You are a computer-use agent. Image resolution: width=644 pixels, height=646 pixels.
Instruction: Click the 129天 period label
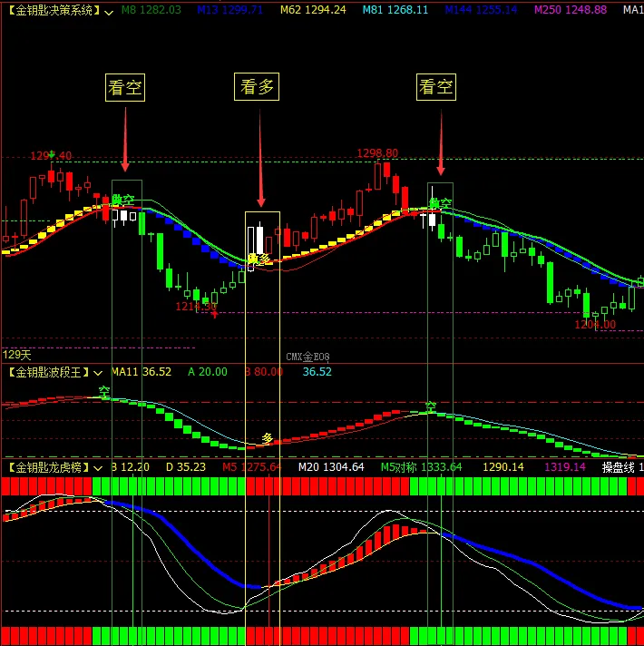point(17,355)
